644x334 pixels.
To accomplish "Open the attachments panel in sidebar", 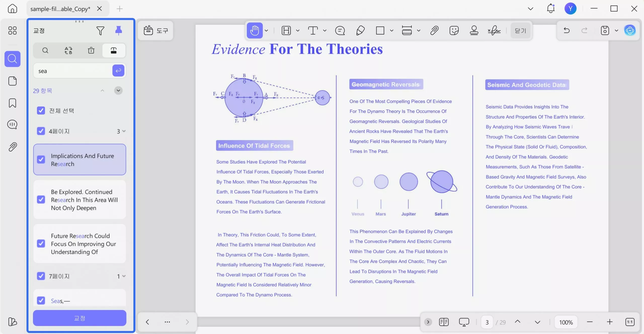I will click(x=12, y=147).
